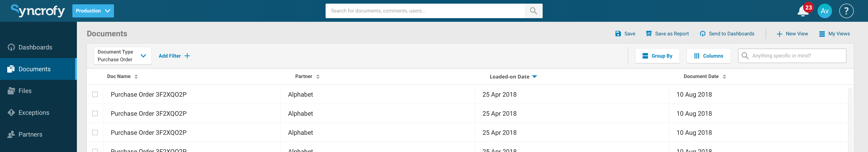This screenshot has width=868, height=152.
Task: Click the Save disk icon
Action: coord(618,34)
